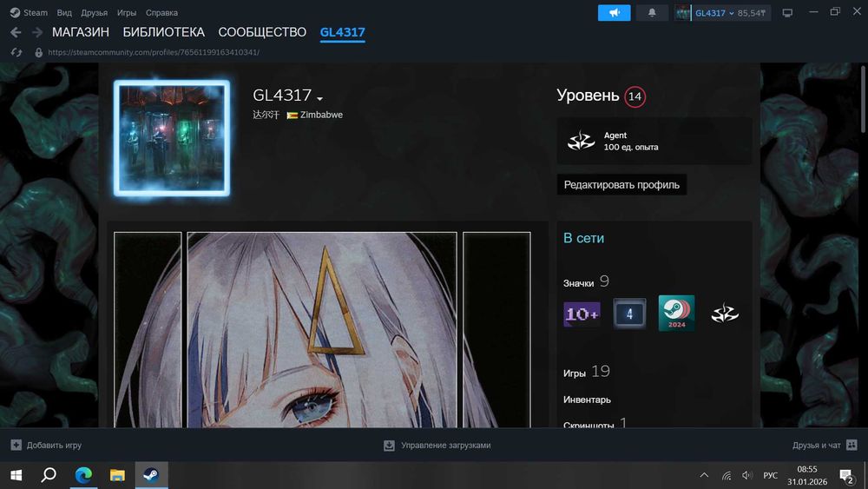Screen dimensions: 868x489
Task: Open the GL4317 profile tab
Action: point(342,32)
